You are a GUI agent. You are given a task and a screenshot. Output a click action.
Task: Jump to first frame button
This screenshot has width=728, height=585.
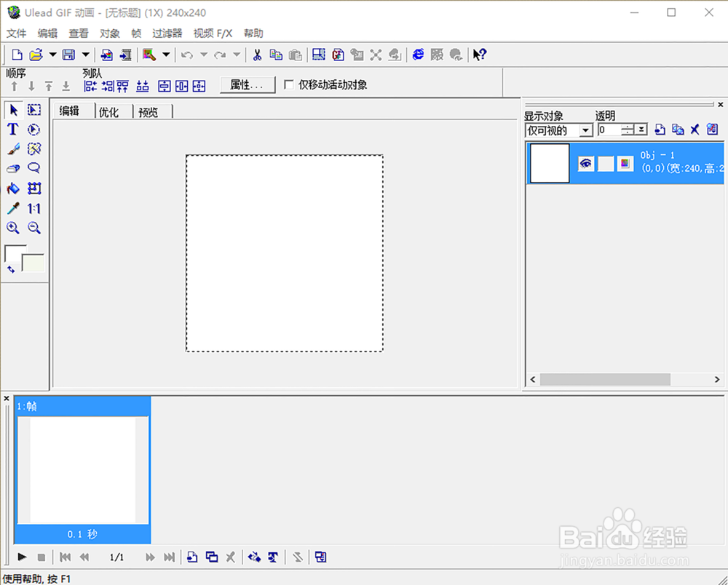tap(65, 557)
